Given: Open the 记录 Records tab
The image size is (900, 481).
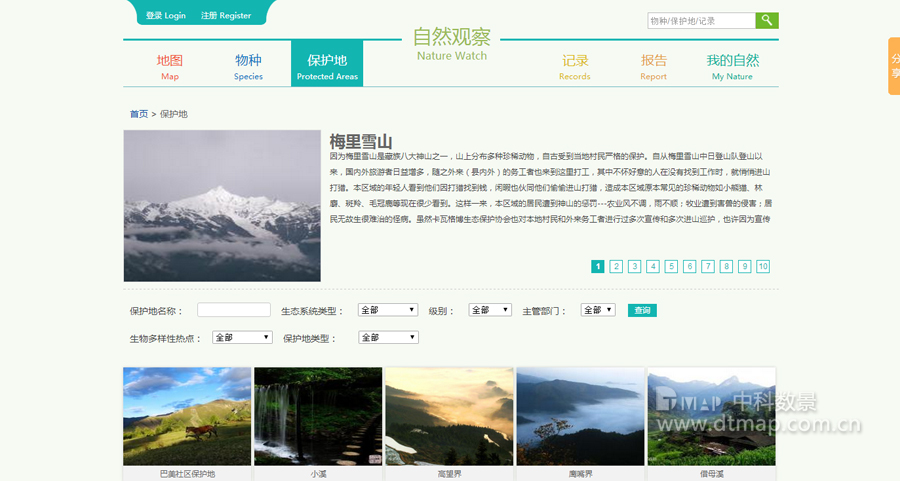Looking at the screenshot, I should click(x=575, y=66).
